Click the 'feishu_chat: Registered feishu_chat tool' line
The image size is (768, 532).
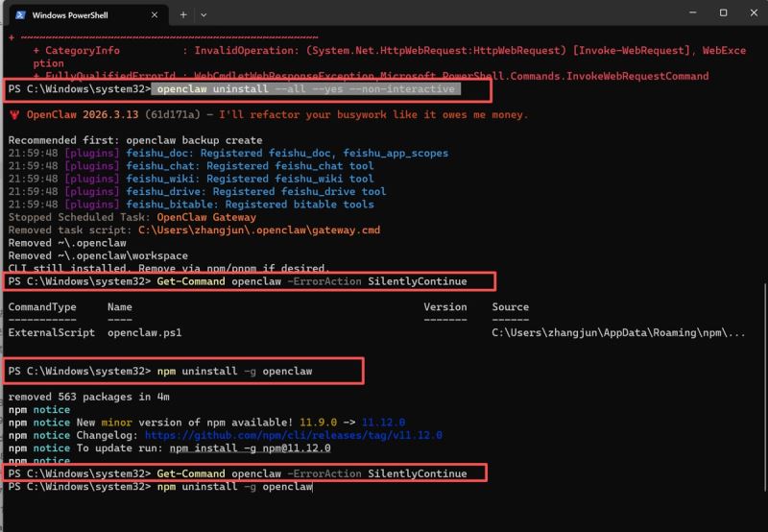[191, 165]
